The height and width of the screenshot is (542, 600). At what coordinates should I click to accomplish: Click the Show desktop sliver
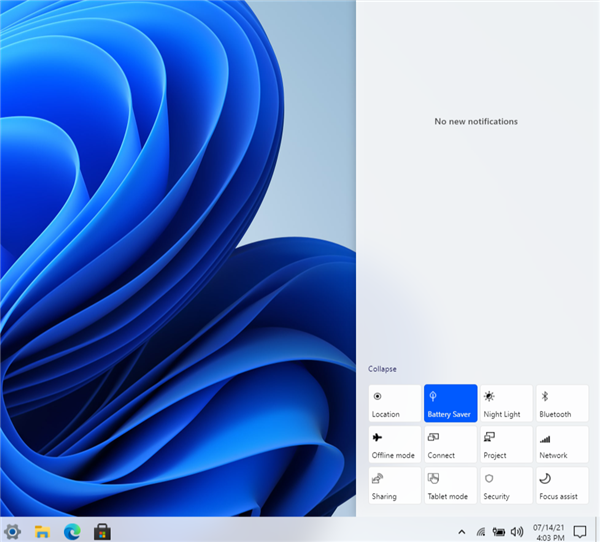click(596, 529)
